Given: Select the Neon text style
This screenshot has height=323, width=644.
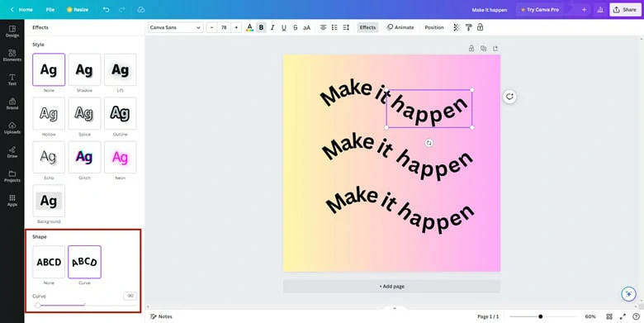Looking at the screenshot, I should pos(121,157).
